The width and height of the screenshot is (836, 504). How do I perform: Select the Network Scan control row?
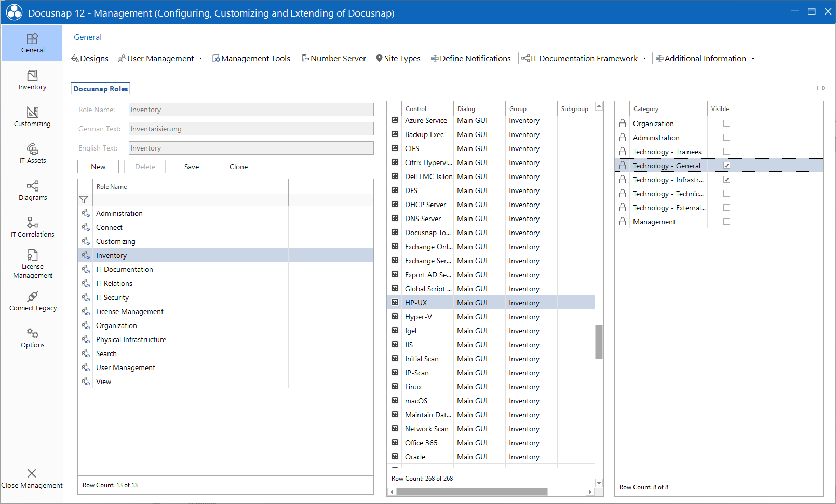coord(491,429)
